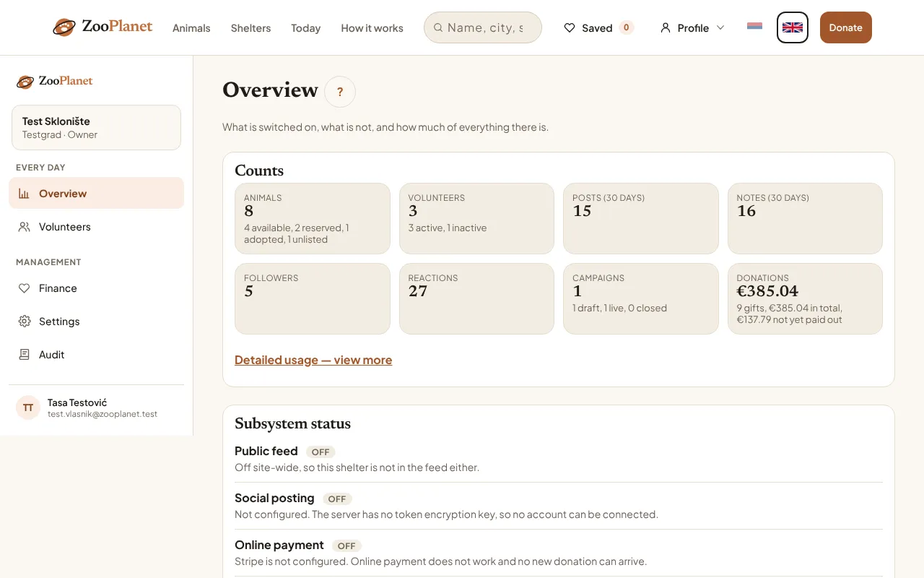Open the Animals count card
Image resolution: width=924 pixels, height=578 pixels.
(x=313, y=218)
